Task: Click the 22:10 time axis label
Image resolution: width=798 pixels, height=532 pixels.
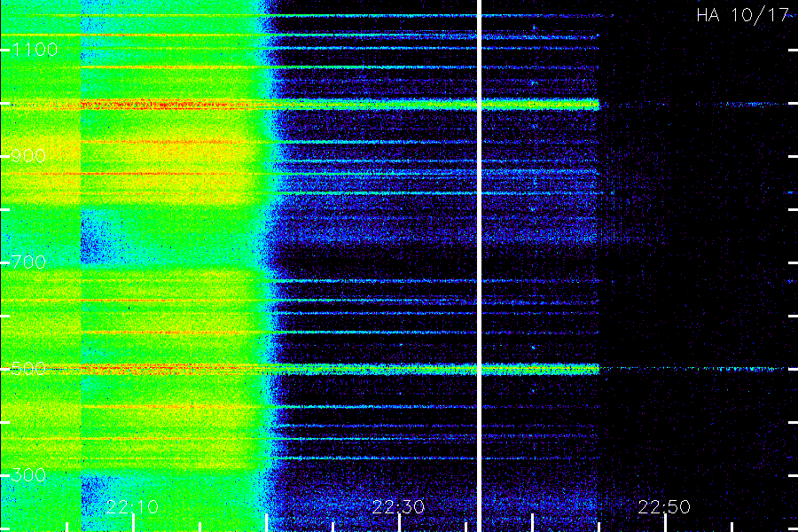Action: [132, 507]
